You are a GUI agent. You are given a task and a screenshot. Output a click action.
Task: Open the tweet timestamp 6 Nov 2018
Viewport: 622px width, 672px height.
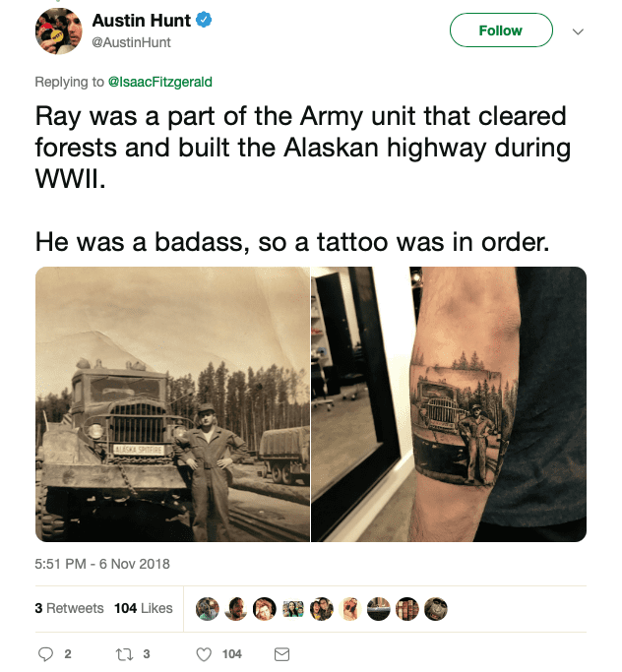pyautogui.click(x=102, y=564)
